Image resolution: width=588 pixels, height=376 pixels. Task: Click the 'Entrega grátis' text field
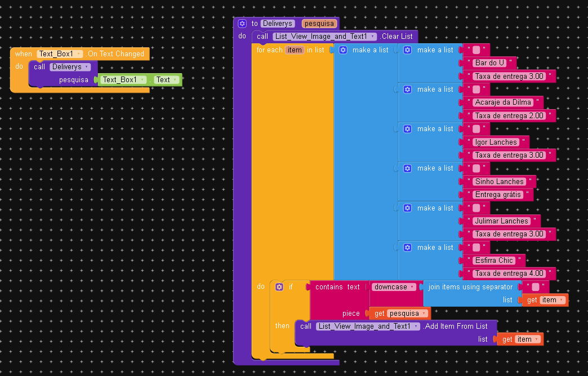click(x=500, y=195)
